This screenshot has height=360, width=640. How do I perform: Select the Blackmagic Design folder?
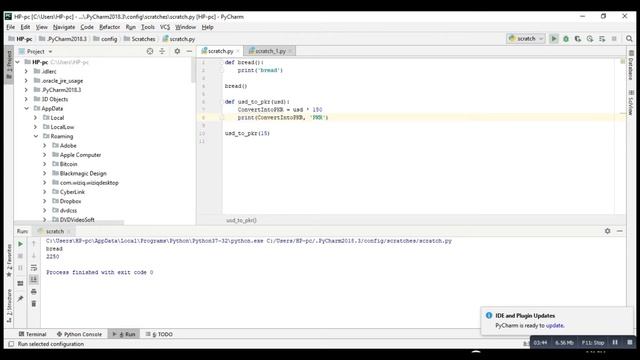point(83,173)
